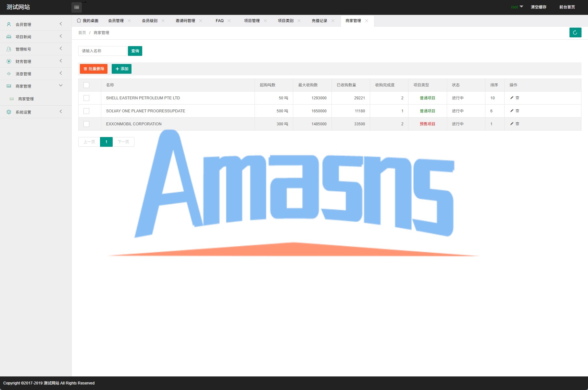Click 首页 in the breadcrumb

click(82, 33)
